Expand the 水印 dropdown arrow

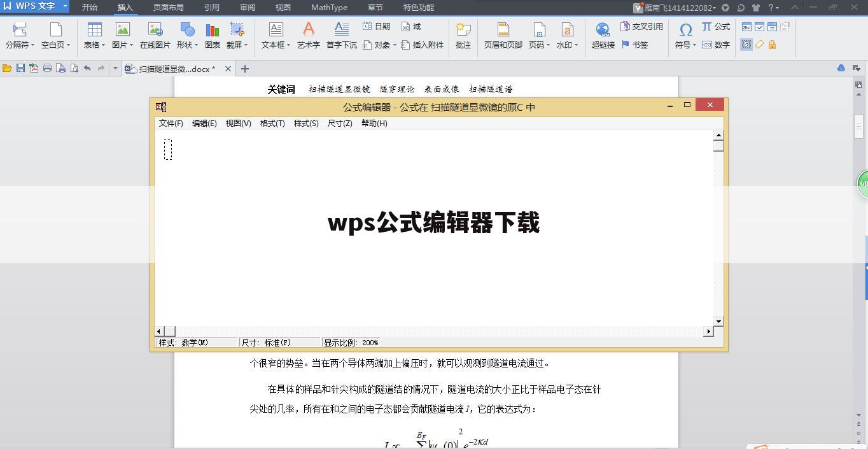576,45
